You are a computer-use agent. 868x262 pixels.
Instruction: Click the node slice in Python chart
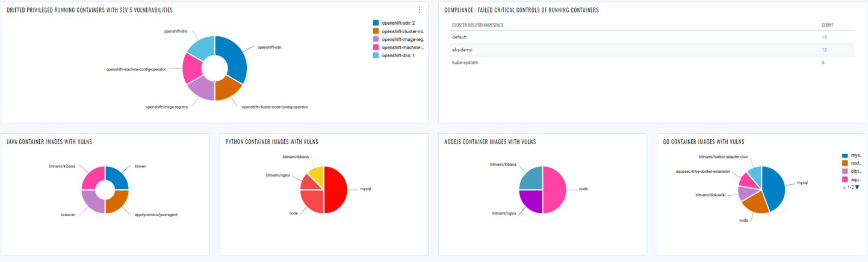tap(314, 200)
